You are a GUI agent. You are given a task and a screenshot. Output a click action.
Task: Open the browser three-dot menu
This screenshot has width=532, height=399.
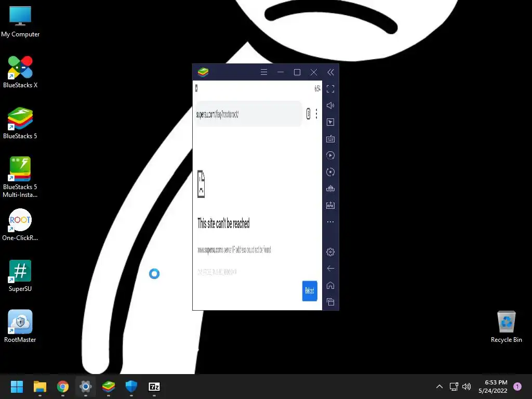click(x=316, y=114)
